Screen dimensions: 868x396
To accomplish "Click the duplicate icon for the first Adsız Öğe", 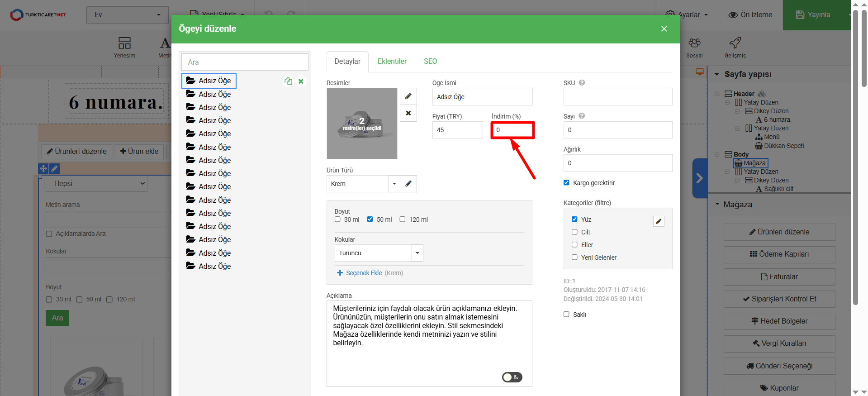I will click(x=288, y=81).
